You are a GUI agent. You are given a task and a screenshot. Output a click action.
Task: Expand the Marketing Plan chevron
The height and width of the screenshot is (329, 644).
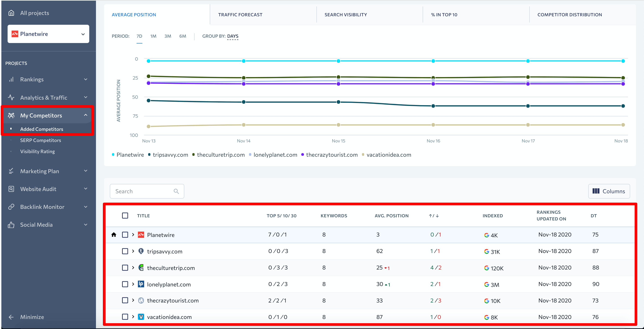(86, 171)
